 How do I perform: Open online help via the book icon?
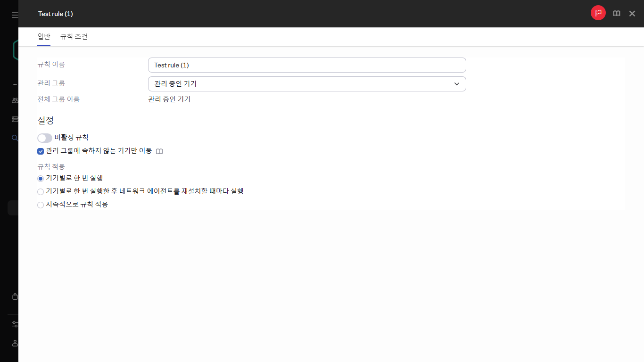pos(616,13)
